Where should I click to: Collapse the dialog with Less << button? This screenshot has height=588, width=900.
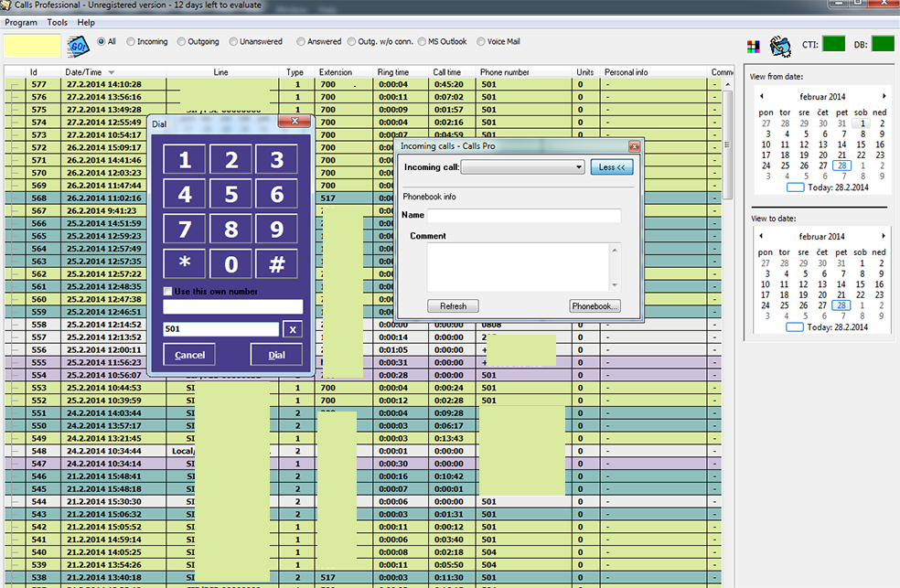(612, 167)
